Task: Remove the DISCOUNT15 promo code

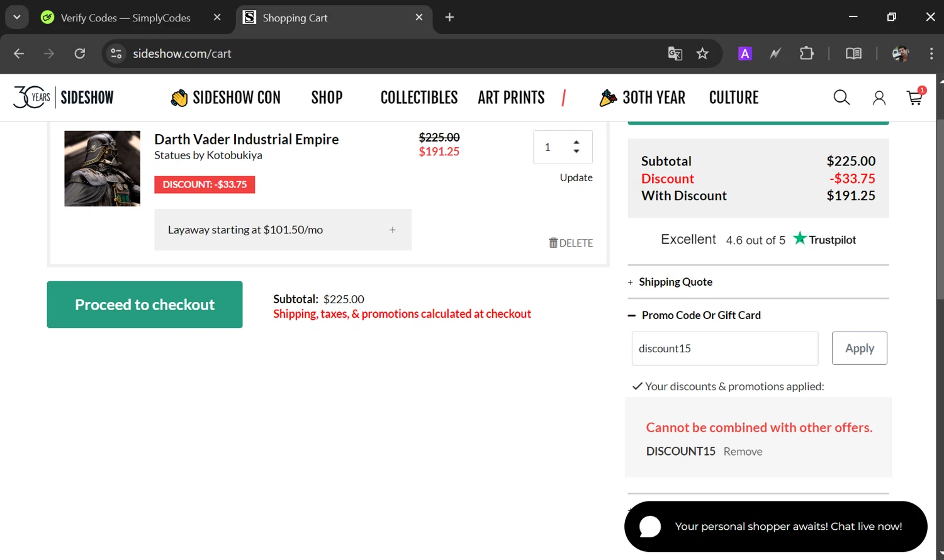Action: [743, 452]
